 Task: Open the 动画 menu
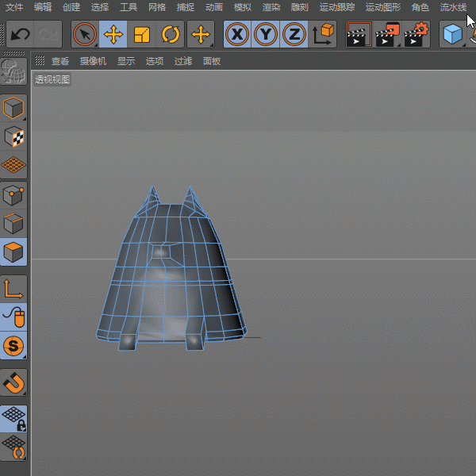pos(214,7)
